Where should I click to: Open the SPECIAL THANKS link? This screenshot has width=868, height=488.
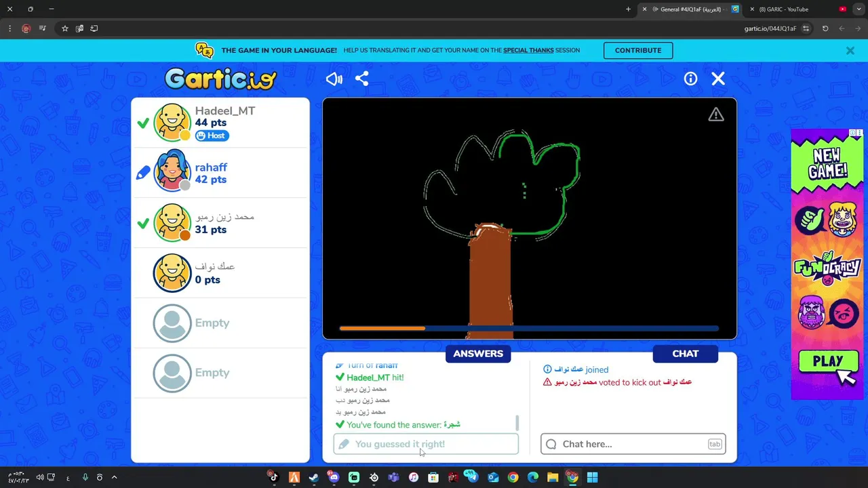528,50
